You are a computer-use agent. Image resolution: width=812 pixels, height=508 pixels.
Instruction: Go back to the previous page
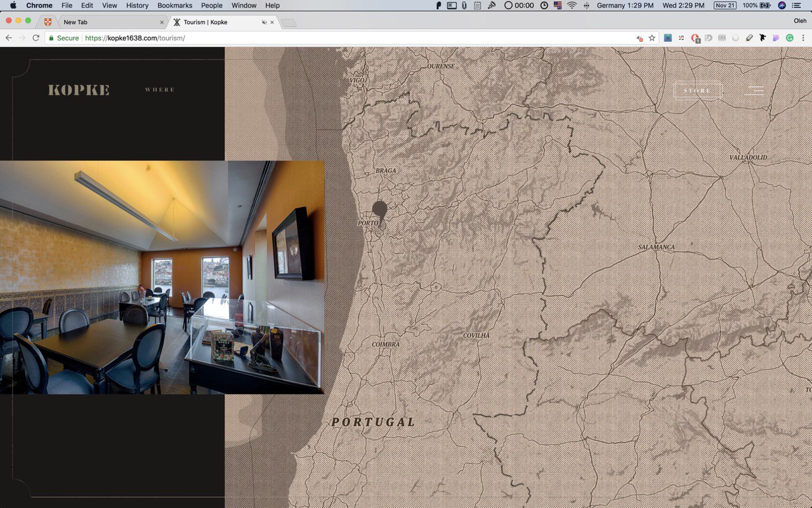pos(9,38)
